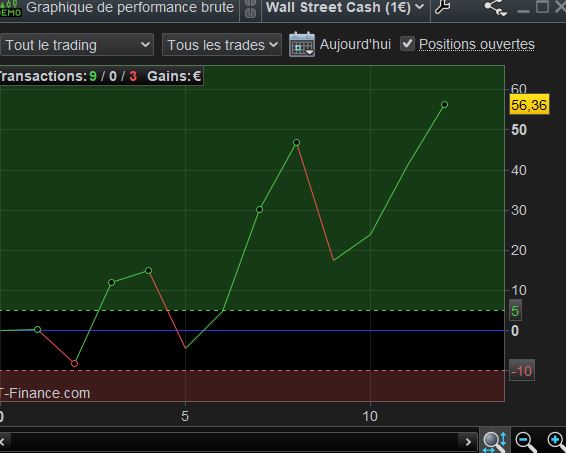This screenshot has width=566, height=453.
Task: Click the yellow 56,36 value label
Action: coord(529,105)
